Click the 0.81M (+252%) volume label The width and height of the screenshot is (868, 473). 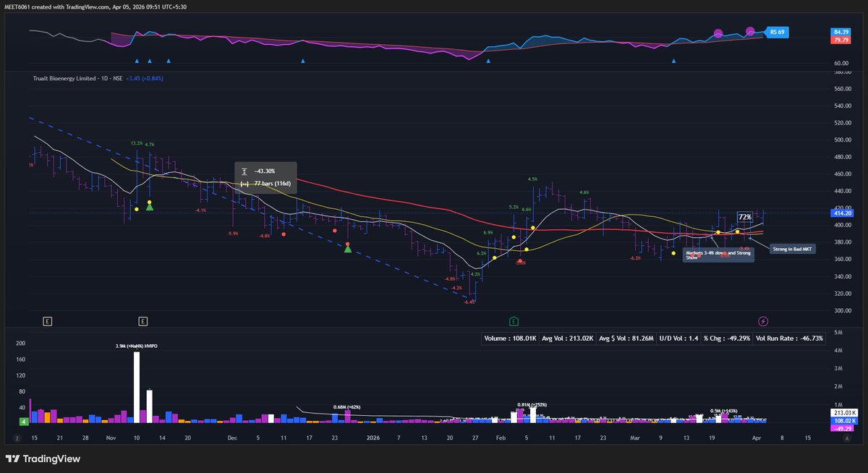pyautogui.click(x=533, y=404)
